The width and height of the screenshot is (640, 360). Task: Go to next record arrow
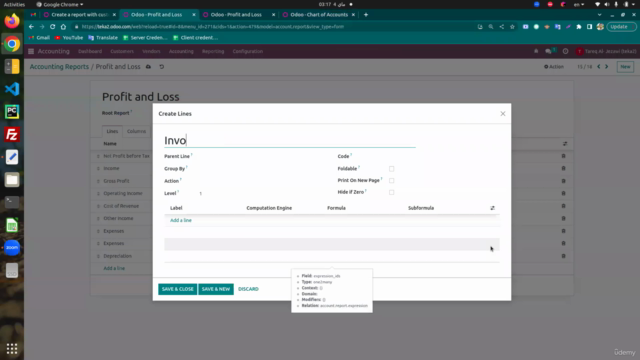tap(607, 67)
